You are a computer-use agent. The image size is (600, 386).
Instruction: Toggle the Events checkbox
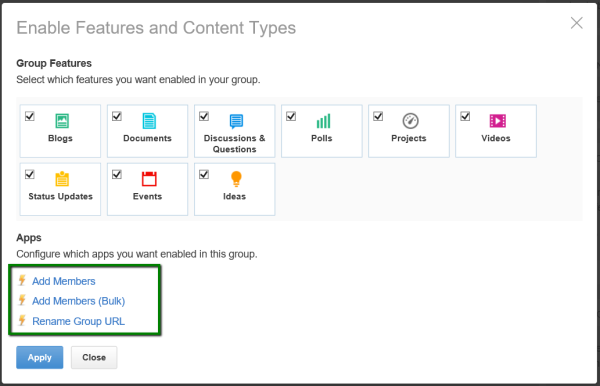(117, 174)
